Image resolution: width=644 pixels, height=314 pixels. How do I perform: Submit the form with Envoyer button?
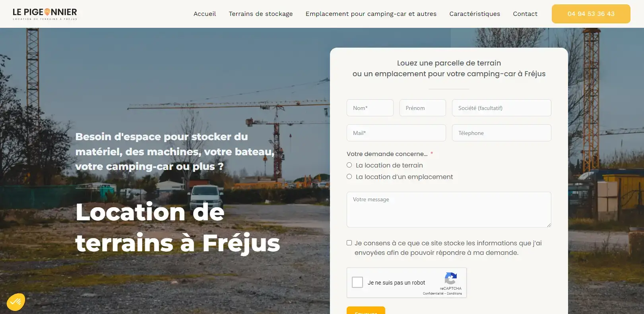point(366,310)
